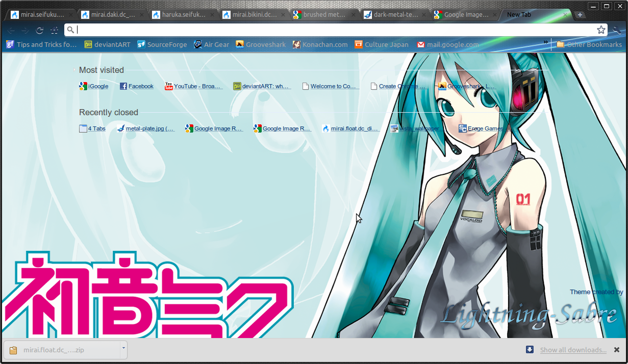Open the mail.google.com bookmark
The width and height of the screenshot is (628, 364).
click(448, 44)
